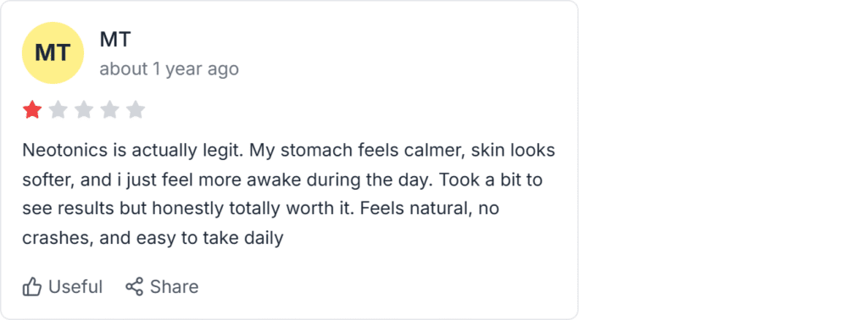Select the fourth gray rating star

click(109, 110)
